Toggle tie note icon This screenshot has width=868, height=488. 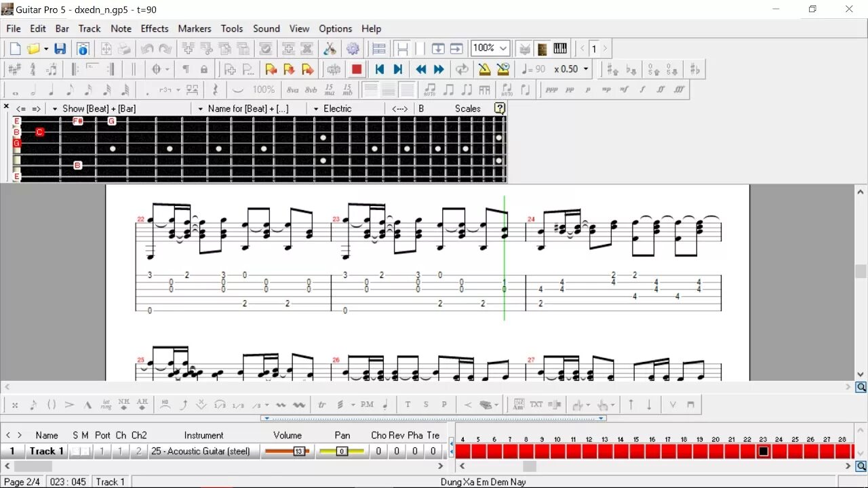point(238,89)
